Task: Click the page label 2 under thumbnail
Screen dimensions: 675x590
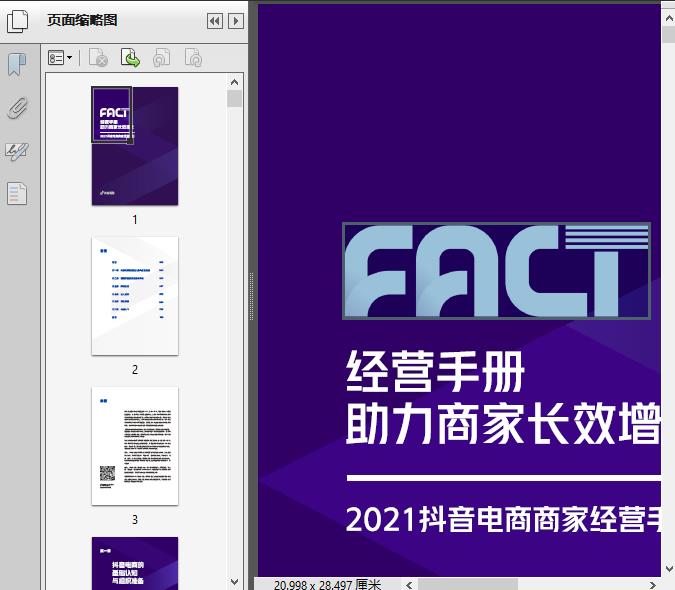Action: click(135, 370)
